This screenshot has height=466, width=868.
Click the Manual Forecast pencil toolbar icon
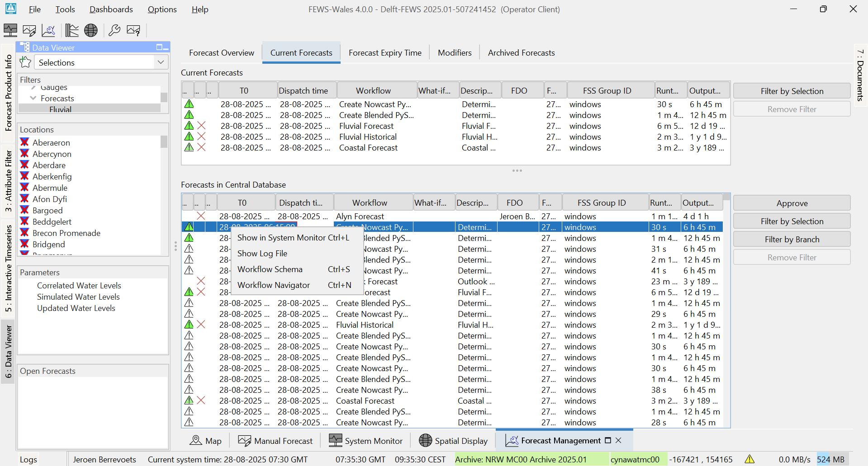tap(29, 30)
